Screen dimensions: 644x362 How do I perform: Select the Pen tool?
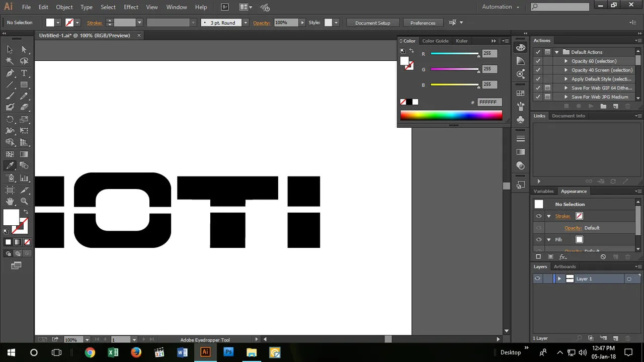(10, 73)
